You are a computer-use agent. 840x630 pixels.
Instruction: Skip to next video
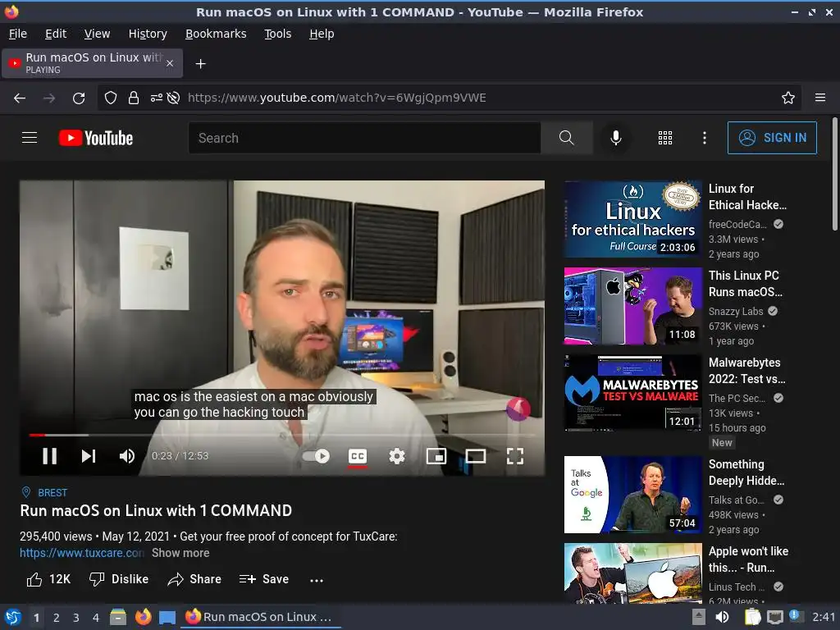click(x=89, y=456)
